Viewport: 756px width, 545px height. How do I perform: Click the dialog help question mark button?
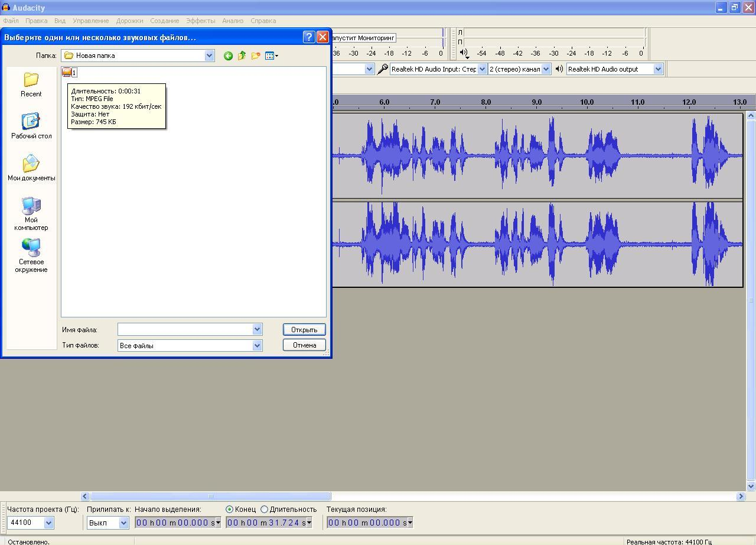tap(308, 37)
